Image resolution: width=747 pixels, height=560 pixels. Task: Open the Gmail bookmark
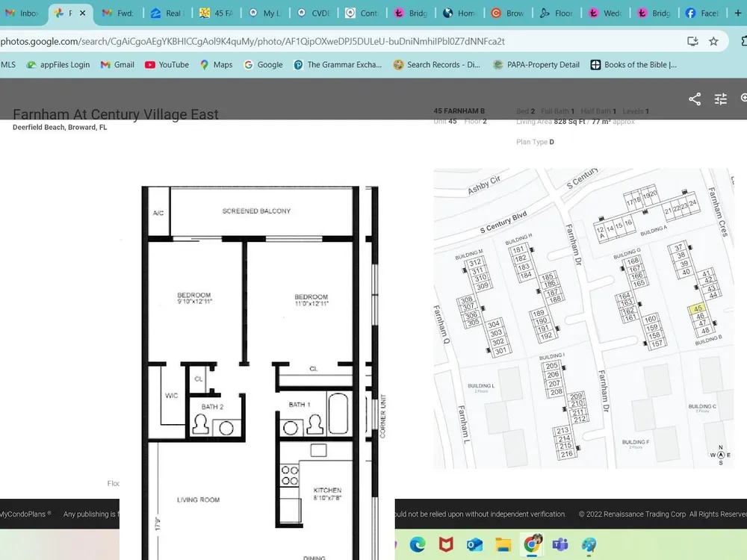[117, 65]
